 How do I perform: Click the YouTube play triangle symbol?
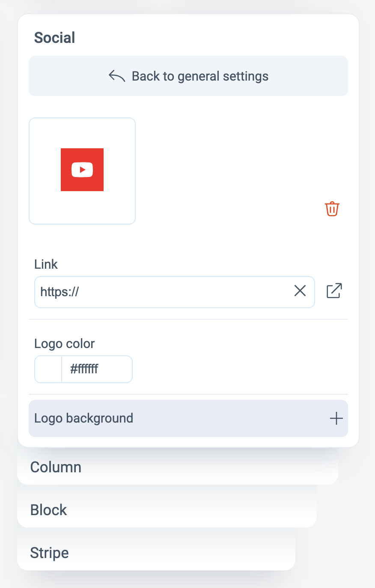coord(82,170)
